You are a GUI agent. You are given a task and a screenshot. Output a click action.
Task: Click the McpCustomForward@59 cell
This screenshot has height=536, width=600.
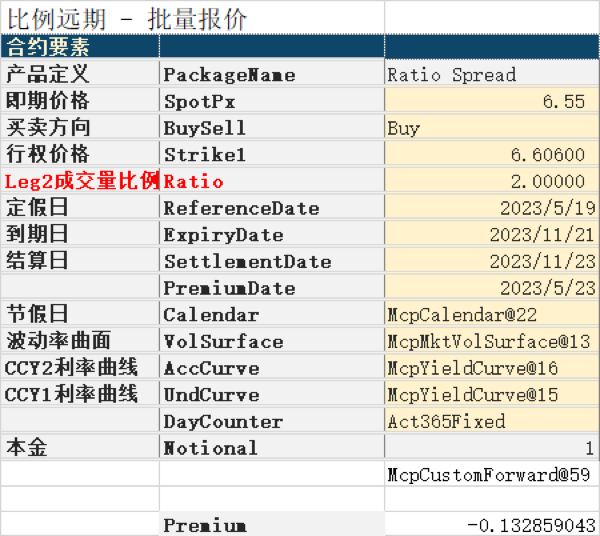[491, 474]
